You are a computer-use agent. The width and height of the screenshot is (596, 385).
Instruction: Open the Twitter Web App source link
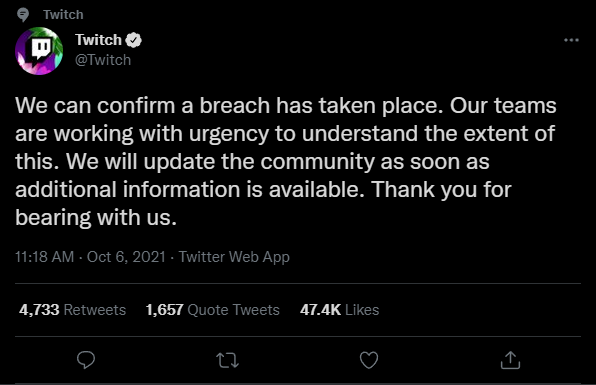tap(234, 257)
